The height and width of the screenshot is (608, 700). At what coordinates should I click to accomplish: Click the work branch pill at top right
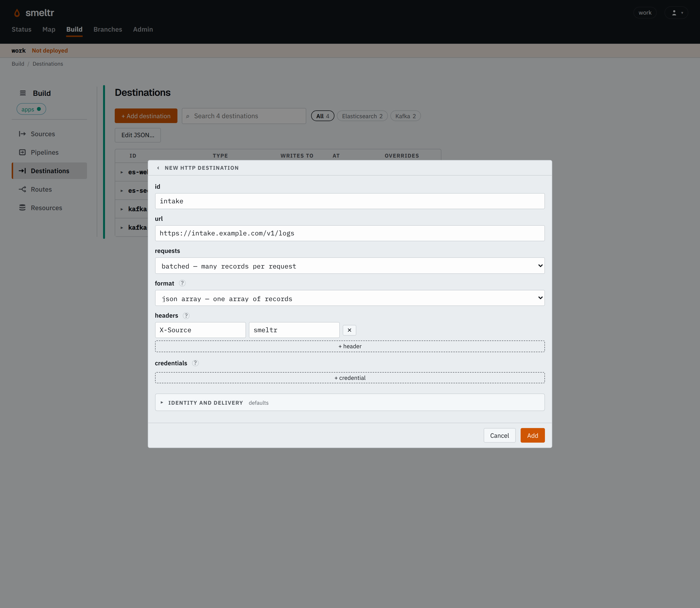click(645, 13)
